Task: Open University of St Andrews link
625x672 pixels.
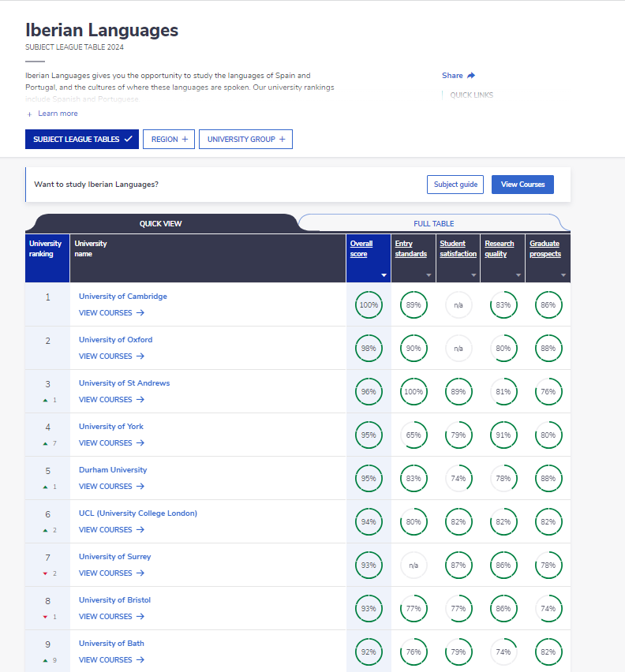Action: [x=125, y=383]
